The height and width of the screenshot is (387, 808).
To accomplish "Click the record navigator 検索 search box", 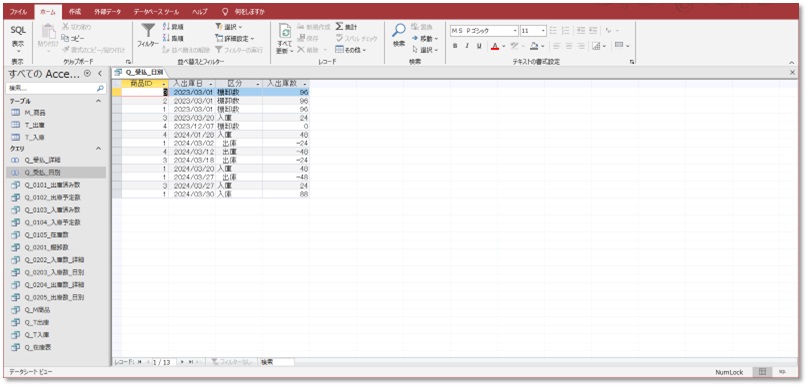I will point(277,362).
